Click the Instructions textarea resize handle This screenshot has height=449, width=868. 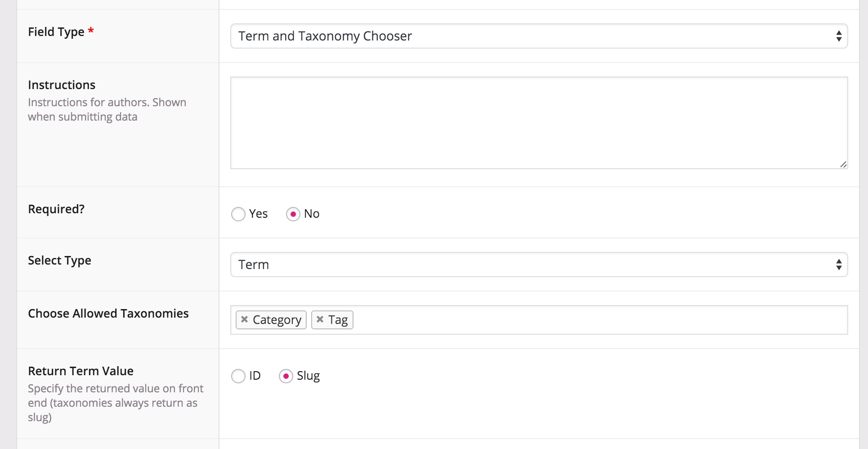click(843, 165)
